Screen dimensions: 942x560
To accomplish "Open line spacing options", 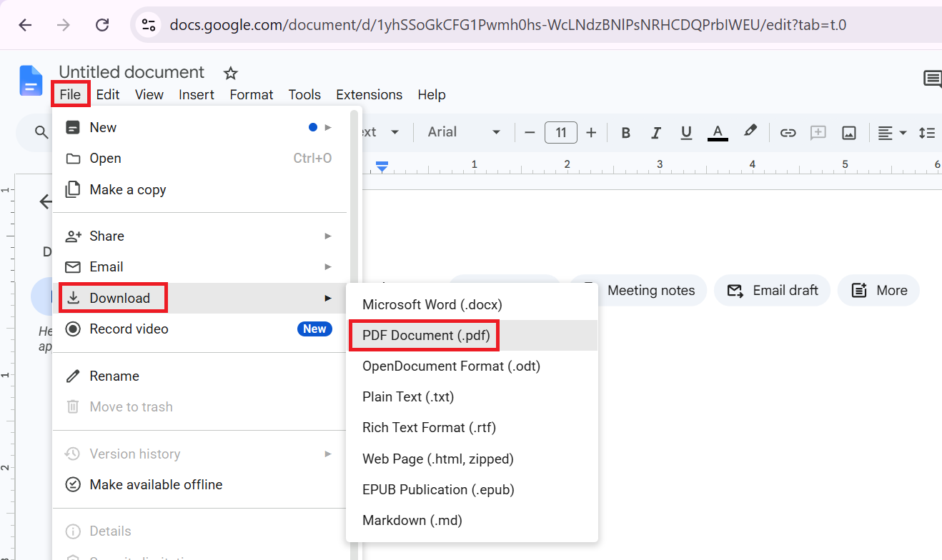I will (x=927, y=132).
